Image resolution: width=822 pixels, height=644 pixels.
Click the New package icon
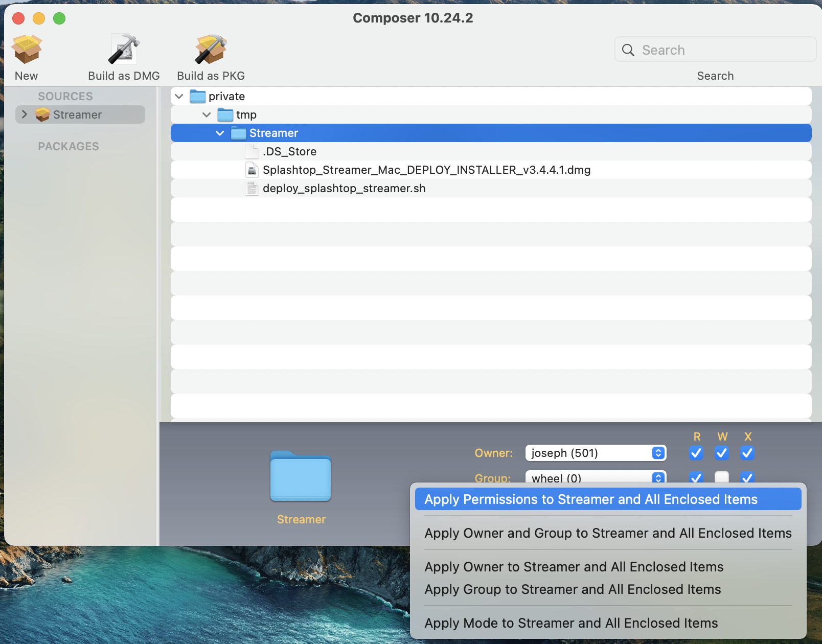point(26,49)
